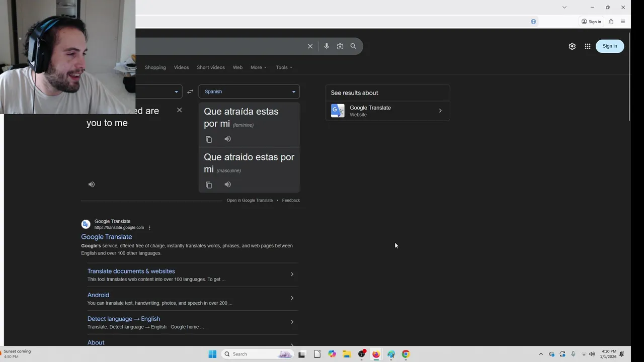Open Google quick settings gear
Image resolution: width=644 pixels, height=362 pixels.
pos(572,46)
